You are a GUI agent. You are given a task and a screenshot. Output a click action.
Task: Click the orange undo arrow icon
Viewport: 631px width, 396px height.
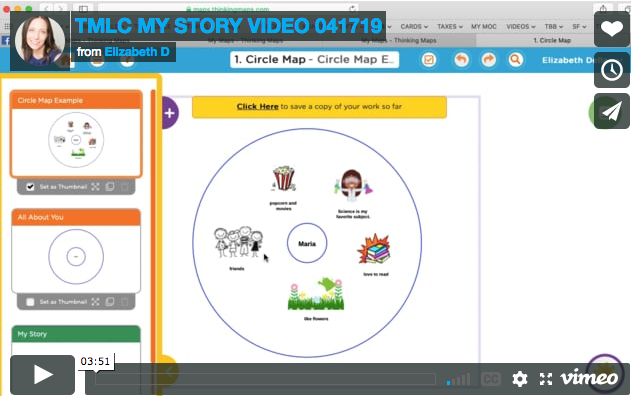click(x=461, y=60)
